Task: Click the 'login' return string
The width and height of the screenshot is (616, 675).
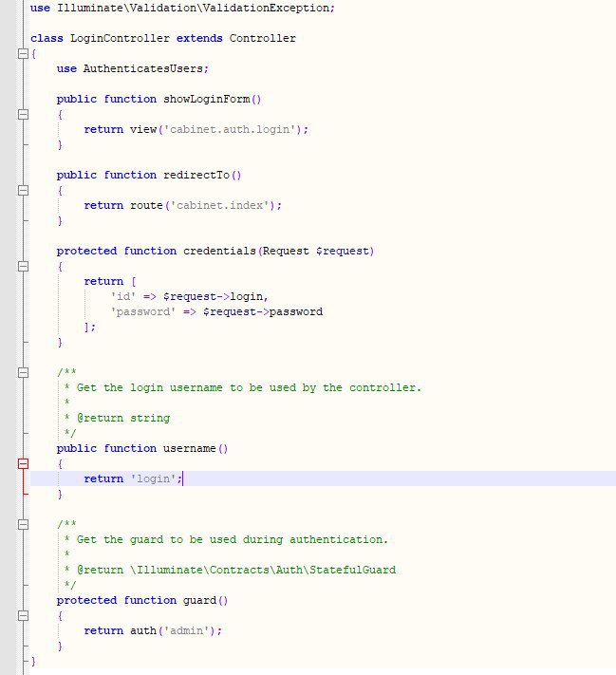Action: (153, 478)
